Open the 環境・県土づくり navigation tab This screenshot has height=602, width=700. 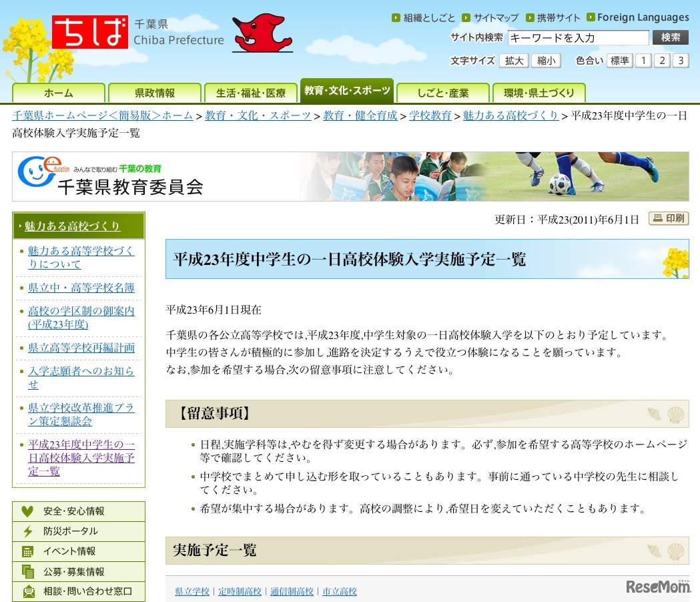[539, 93]
